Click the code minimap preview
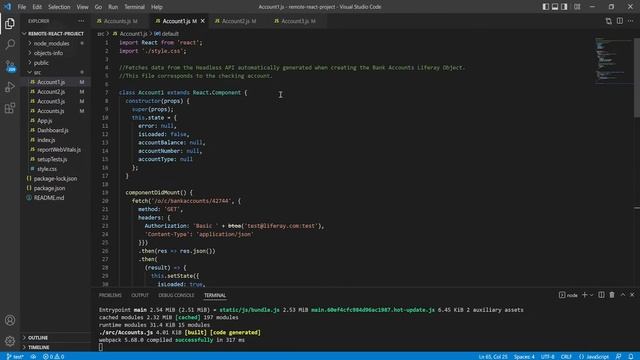 pos(613,60)
